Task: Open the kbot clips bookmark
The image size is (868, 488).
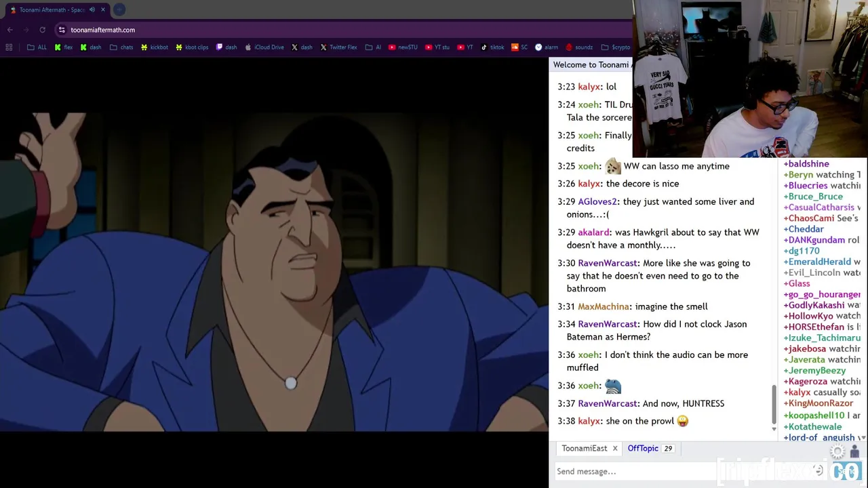Action: tap(192, 47)
